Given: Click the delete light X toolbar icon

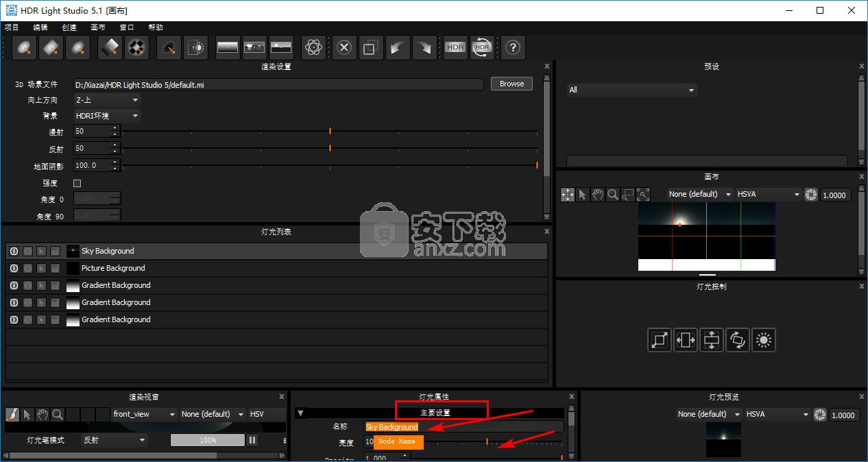Looking at the screenshot, I should 344,47.
